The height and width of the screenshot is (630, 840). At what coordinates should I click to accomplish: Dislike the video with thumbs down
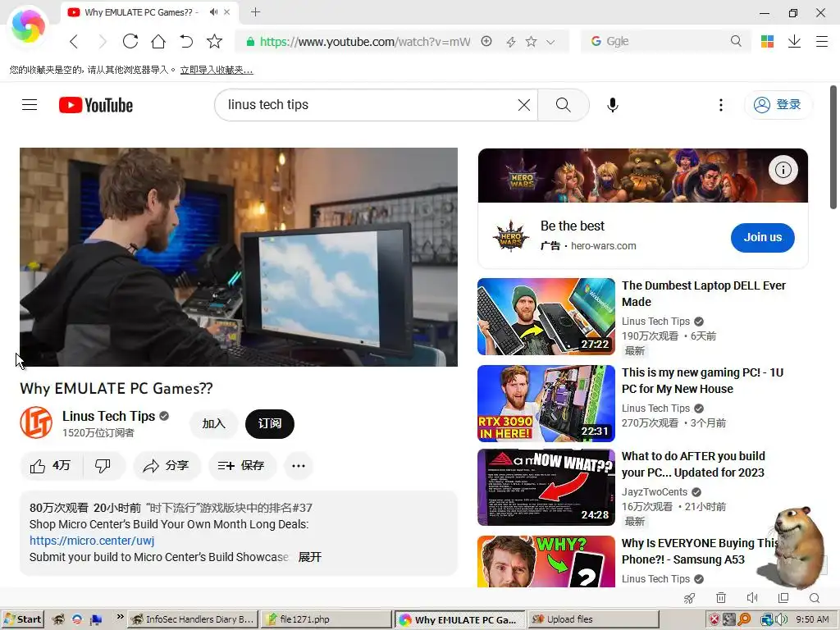[103, 466]
